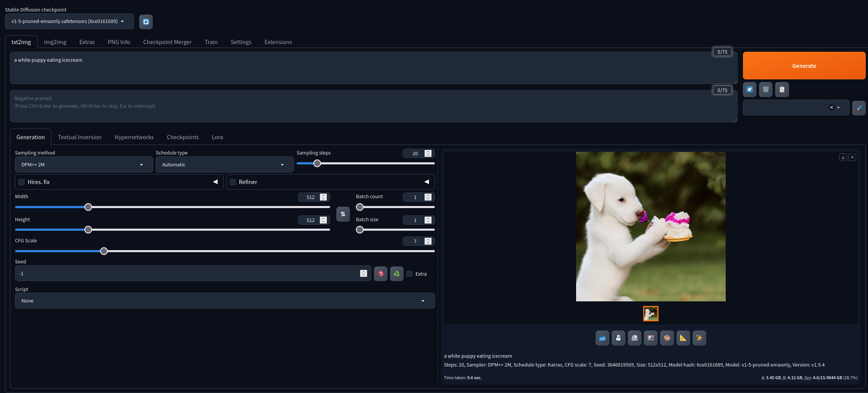
Task: Open the Schedule type dropdown
Action: (x=224, y=164)
